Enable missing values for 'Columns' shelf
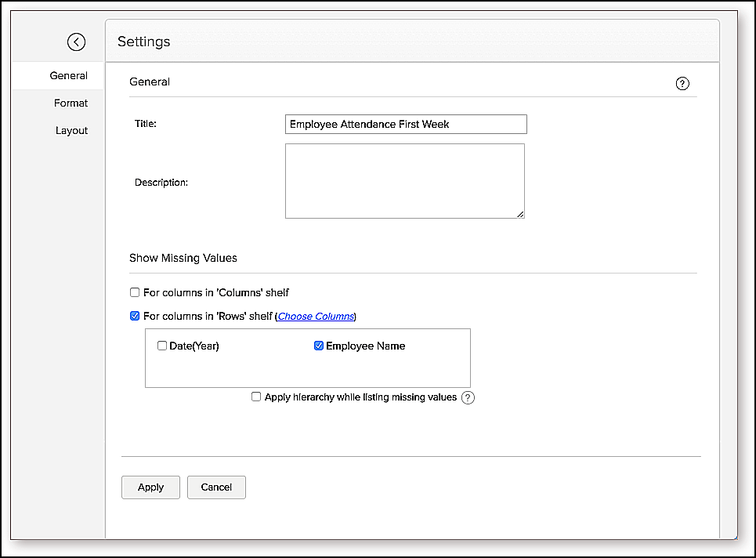Screen dimensions: 756x558 pyautogui.click(x=135, y=293)
